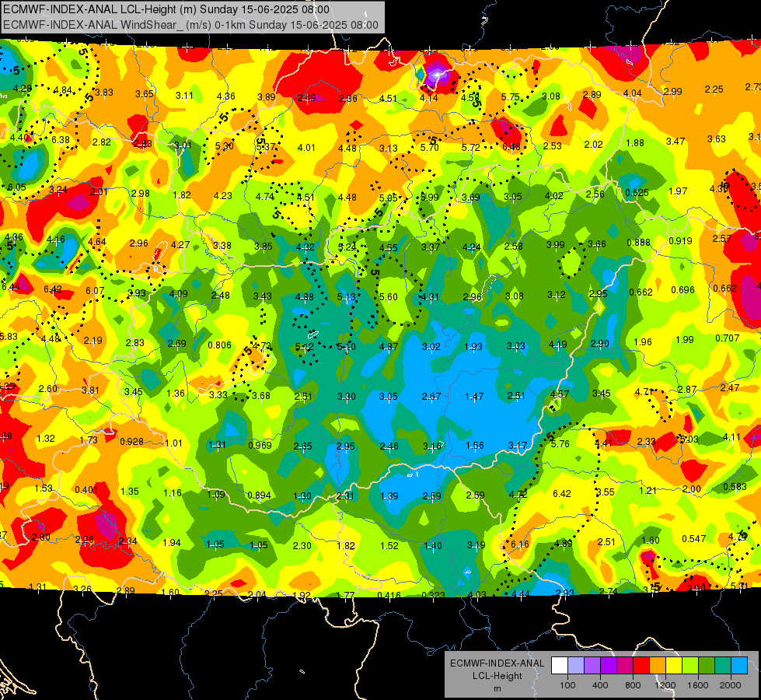The image size is (761, 700).
Task: Click the WindShear 0-1km title line
Action: (190, 25)
